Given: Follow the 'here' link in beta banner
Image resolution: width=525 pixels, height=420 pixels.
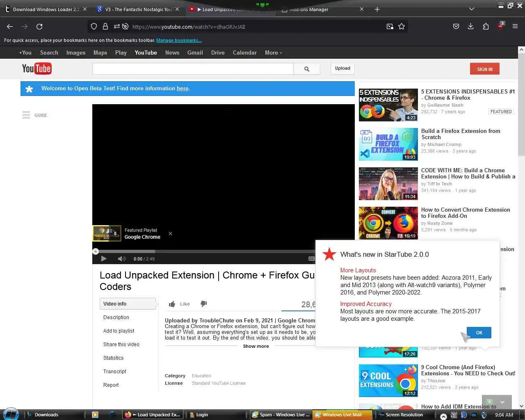Looking at the screenshot, I should (x=183, y=89).
